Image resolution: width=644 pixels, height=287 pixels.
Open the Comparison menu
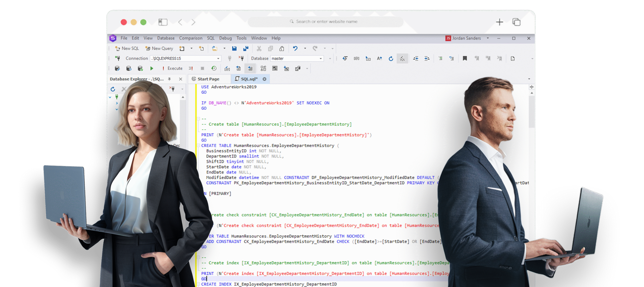(x=190, y=38)
